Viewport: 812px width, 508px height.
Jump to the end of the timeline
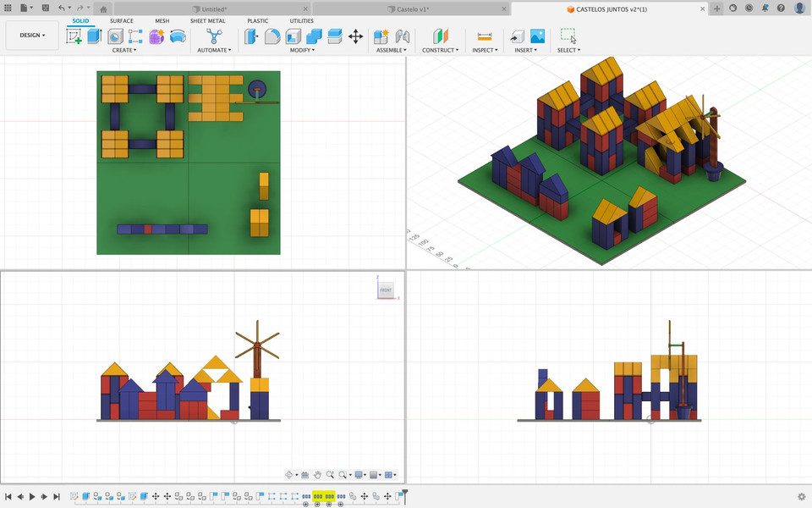coord(56,497)
